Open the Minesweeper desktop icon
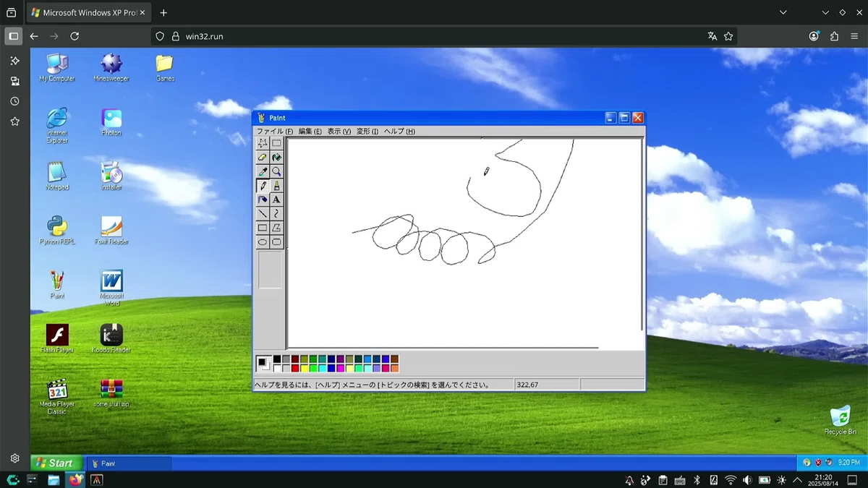868x488 pixels. click(x=111, y=67)
